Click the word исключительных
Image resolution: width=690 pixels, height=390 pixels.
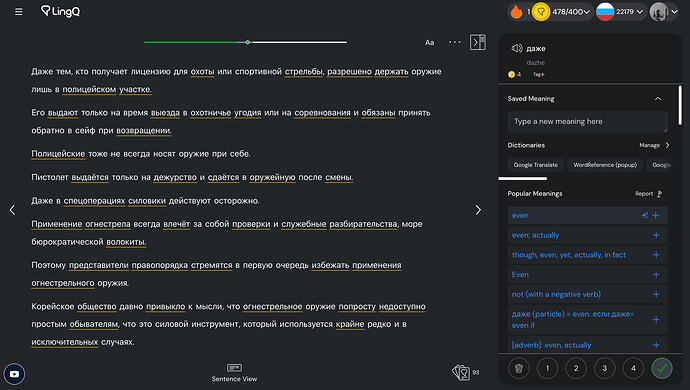pos(65,342)
